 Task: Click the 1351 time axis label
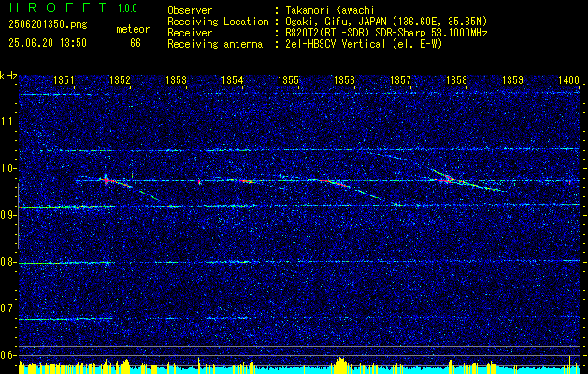(x=64, y=79)
